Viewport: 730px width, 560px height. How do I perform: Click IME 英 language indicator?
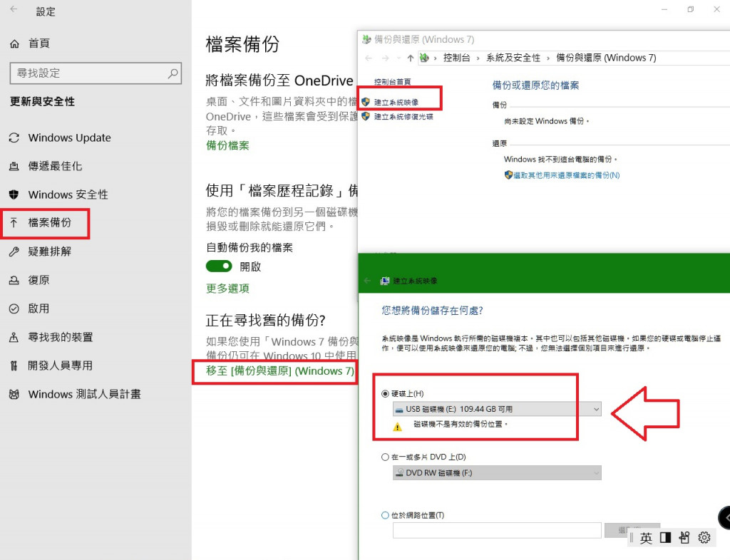[x=646, y=538]
